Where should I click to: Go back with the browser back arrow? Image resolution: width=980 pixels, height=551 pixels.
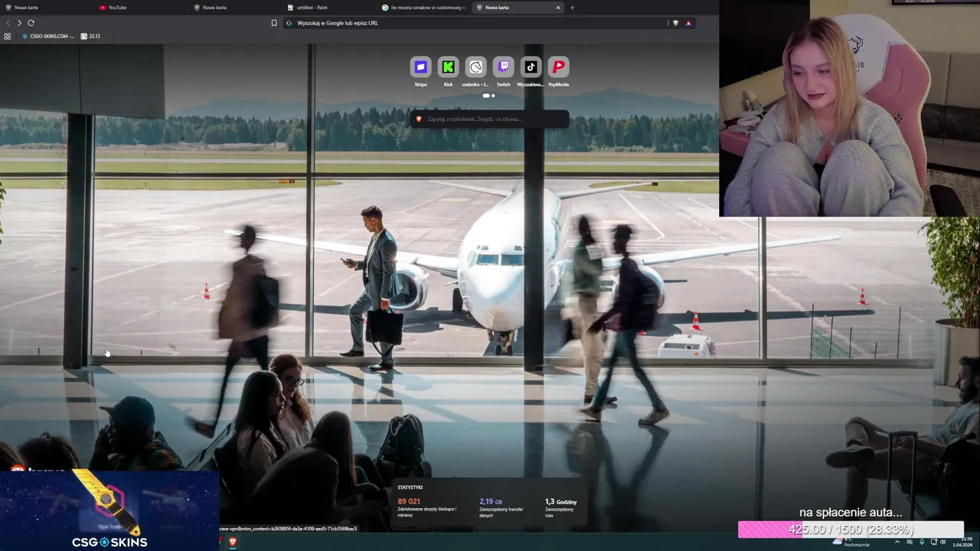coord(8,23)
